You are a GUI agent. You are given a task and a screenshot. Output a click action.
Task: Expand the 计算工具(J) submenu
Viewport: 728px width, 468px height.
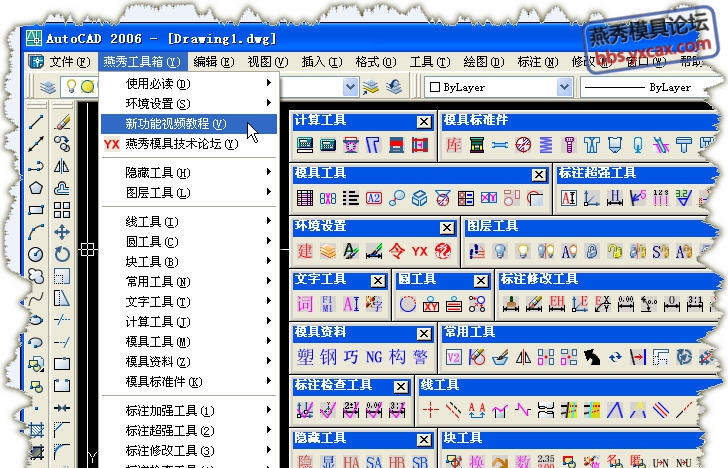[x=189, y=321]
